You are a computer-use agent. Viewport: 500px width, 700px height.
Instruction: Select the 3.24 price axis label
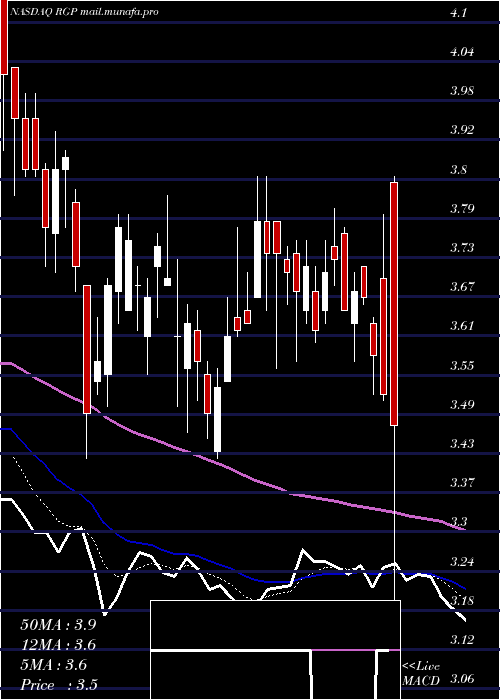coord(462,562)
